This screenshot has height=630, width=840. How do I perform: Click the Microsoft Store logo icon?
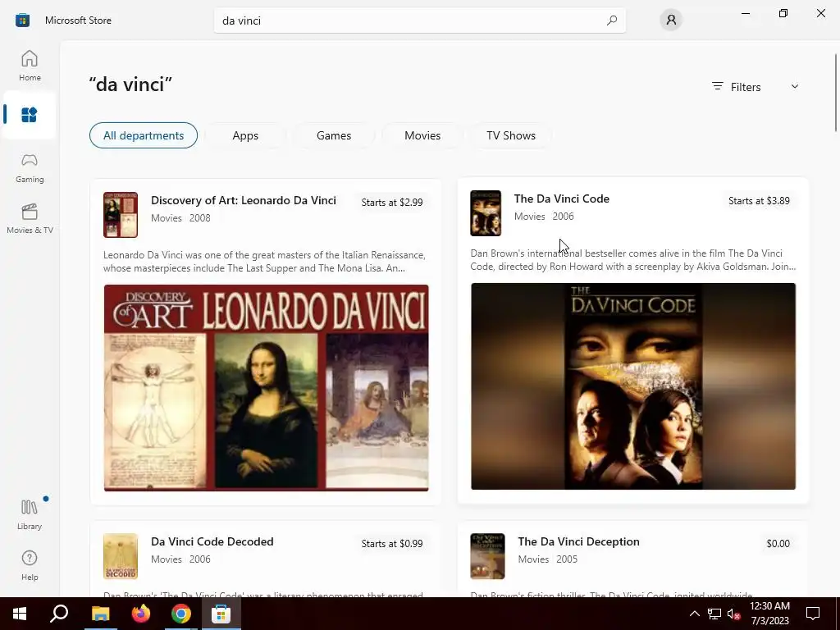pos(22,21)
